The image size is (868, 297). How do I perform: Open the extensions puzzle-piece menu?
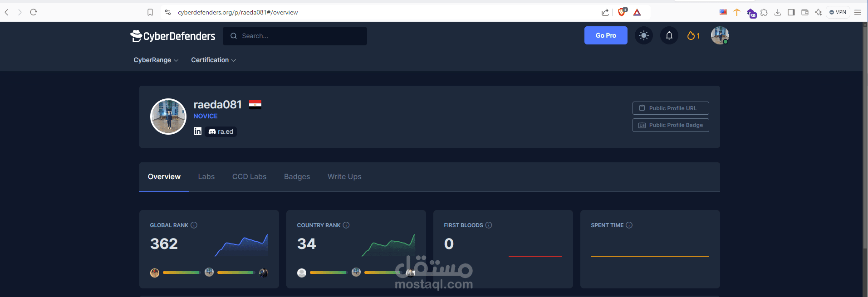764,12
